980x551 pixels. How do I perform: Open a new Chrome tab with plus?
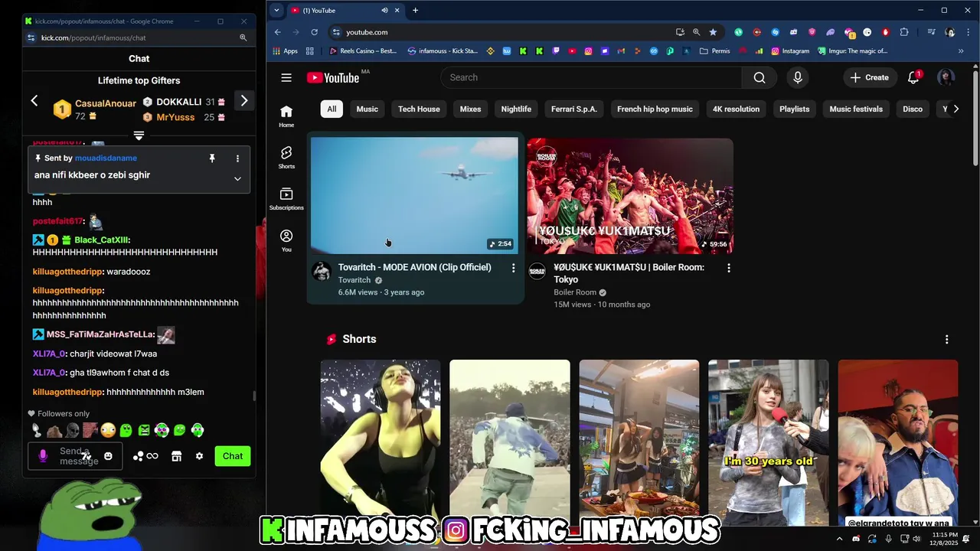[415, 11]
